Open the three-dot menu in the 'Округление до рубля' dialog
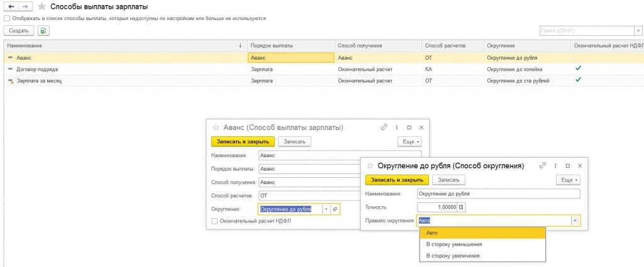Image resolution: width=644 pixels, height=267 pixels. click(555, 166)
